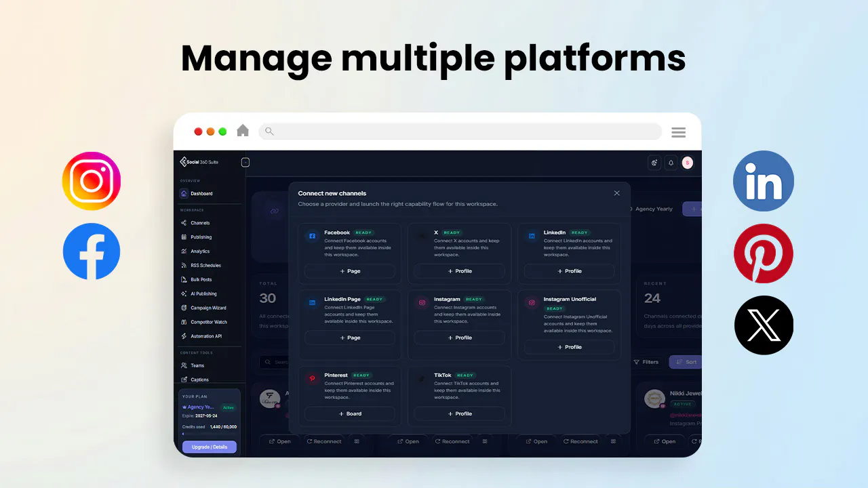The image size is (868, 488).
Task: Open the user avatar S menu
Action: coord(687,163)
